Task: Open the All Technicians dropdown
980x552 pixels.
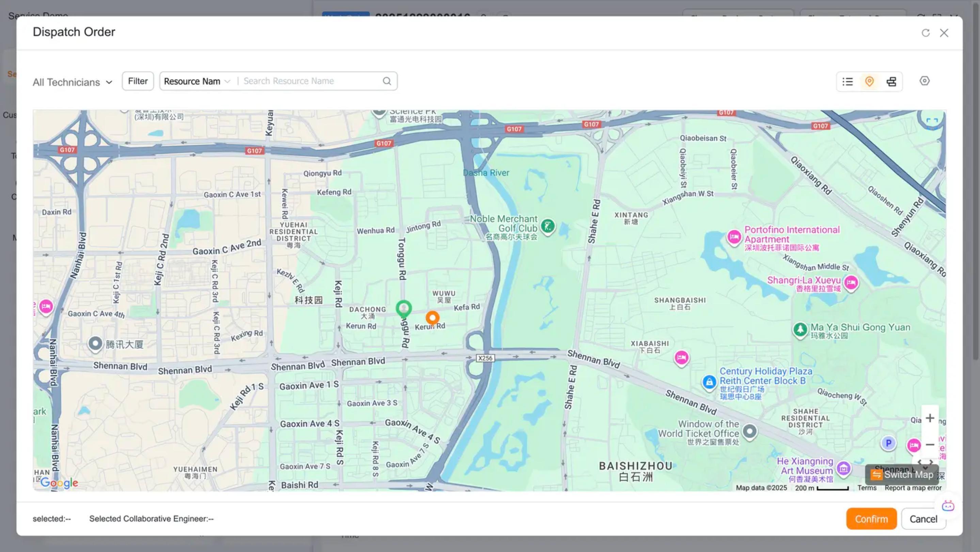Action: pos(72,82)
